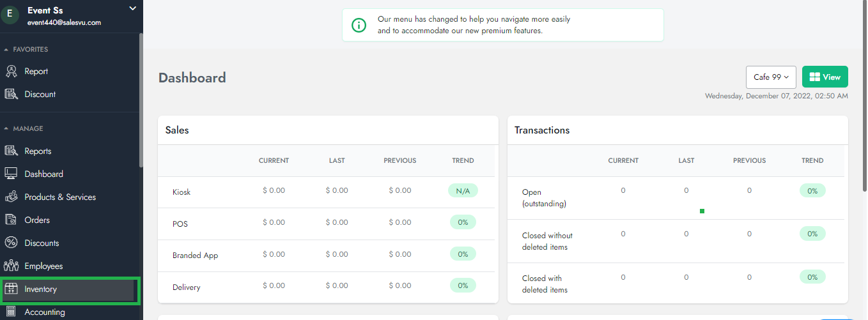Click the Reports icon under Manage
Image resolution: width=868 pixels, height=320 pixels.
click(11, 151)
